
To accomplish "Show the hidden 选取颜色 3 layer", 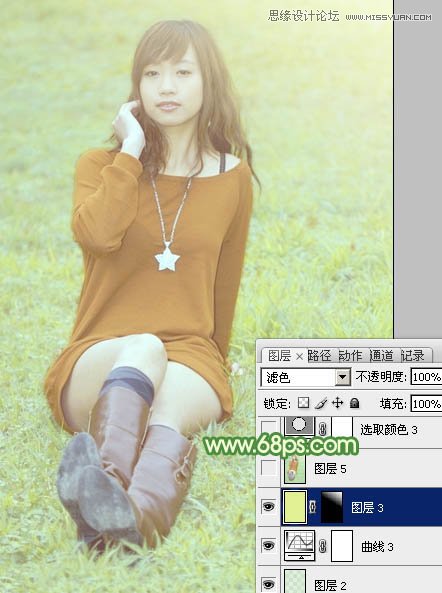I will (x=268, y=429).
